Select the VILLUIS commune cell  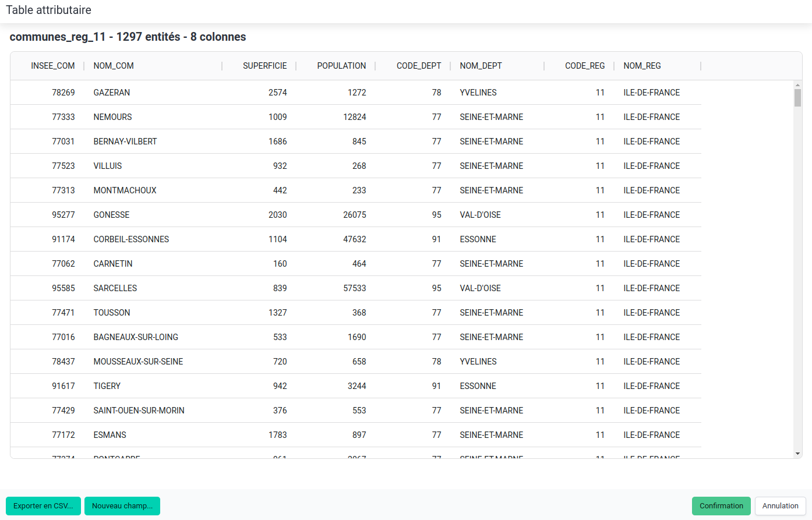[108, 166]
